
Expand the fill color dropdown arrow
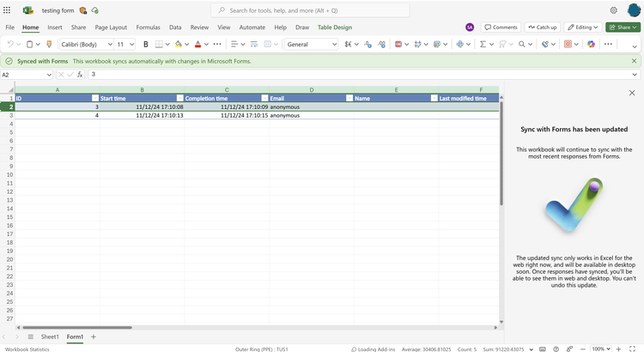coord(187,44)
